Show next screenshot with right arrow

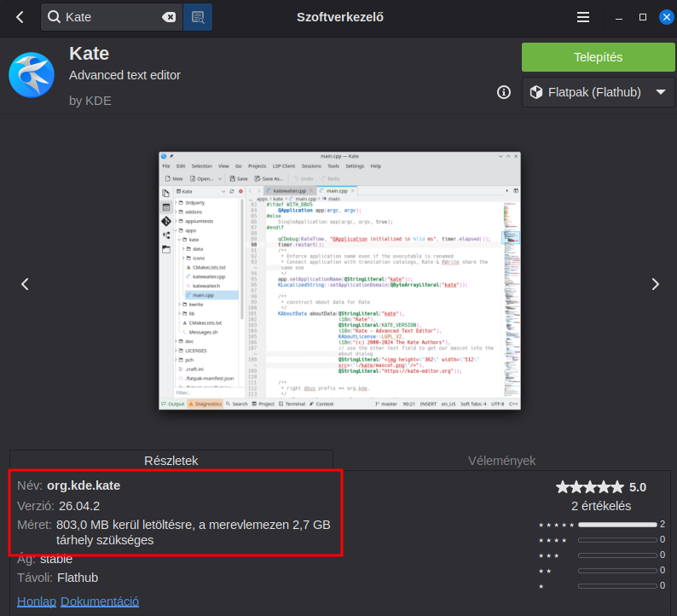tap(655, 284)
